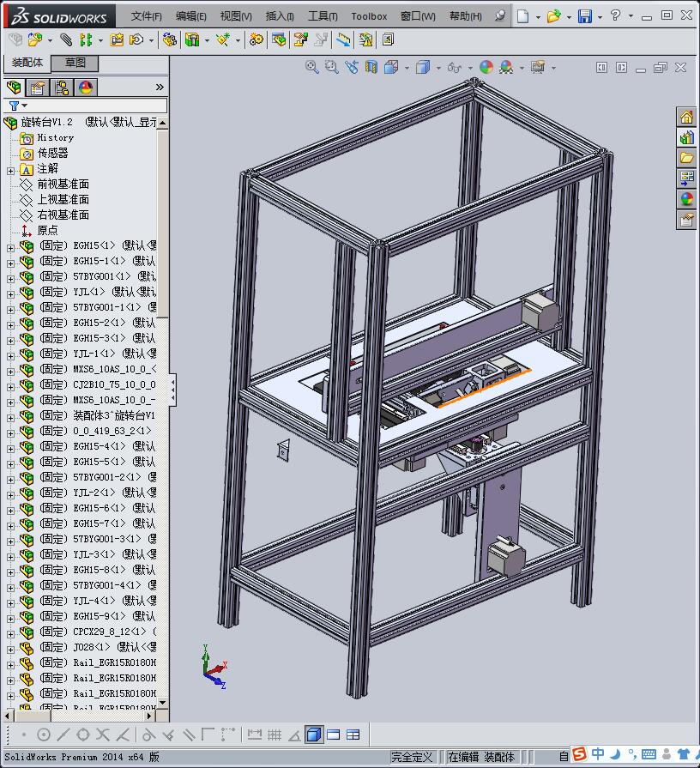This screenshot has width=700, height=768.
Task: Toggle the Hide/Show Items glasses icon
Action: tap(454, 68)
